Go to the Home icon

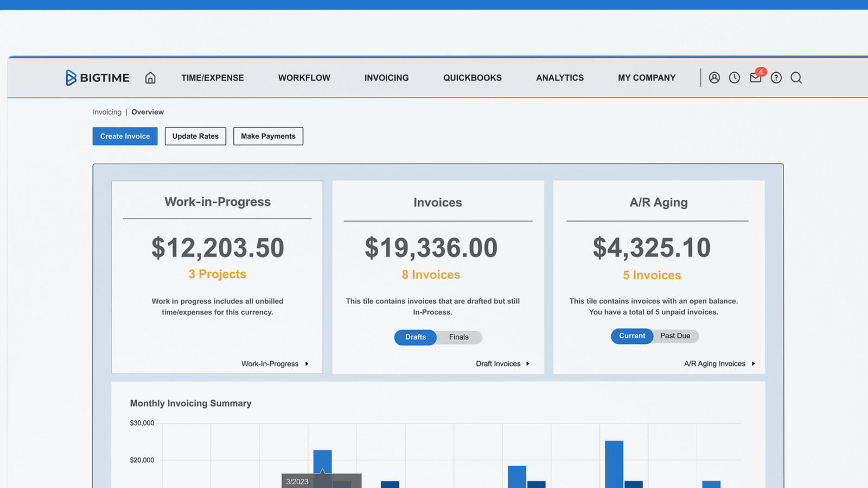150,78
